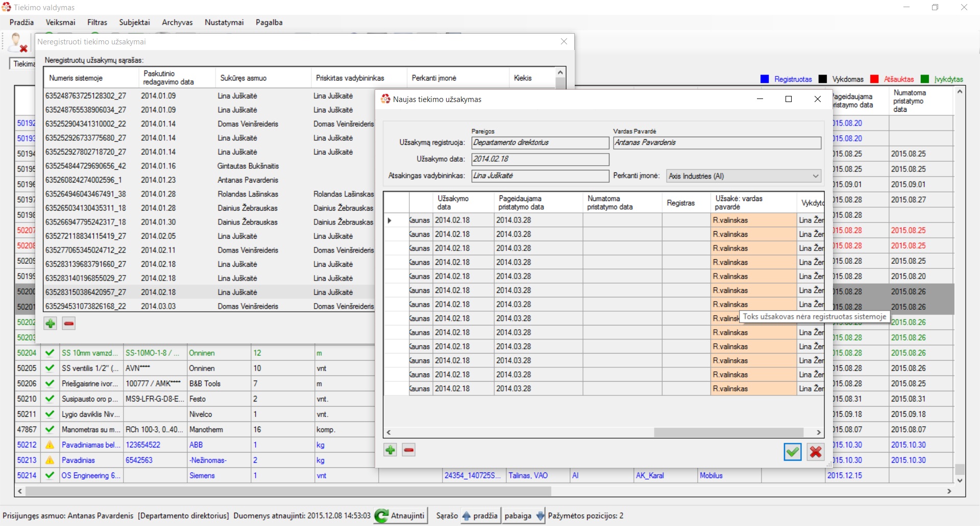Image resolution: width=980 pixels, height=526 pixels.
Task: Select unregistered order 635260824274002596_1
Action: 83,180
